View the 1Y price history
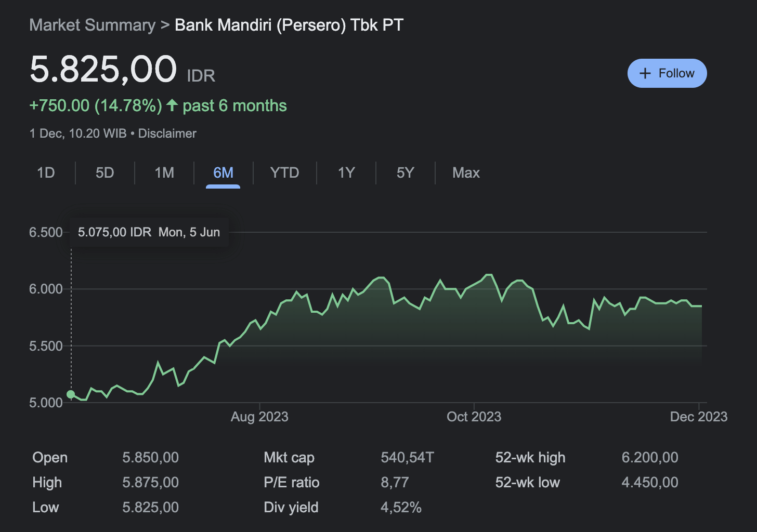The height and width of the screenshot is (532, 757). pos(346,172)
